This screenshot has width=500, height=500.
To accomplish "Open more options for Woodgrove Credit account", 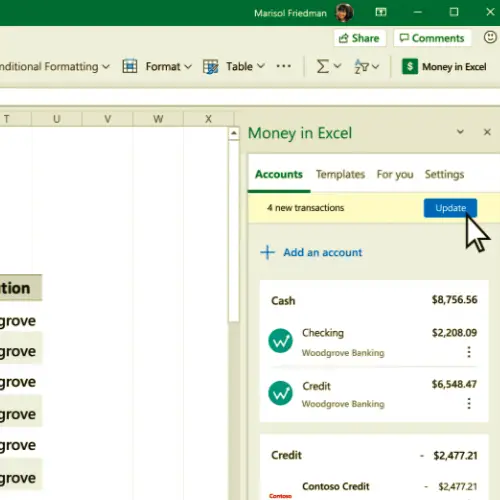I will (469, 403).
